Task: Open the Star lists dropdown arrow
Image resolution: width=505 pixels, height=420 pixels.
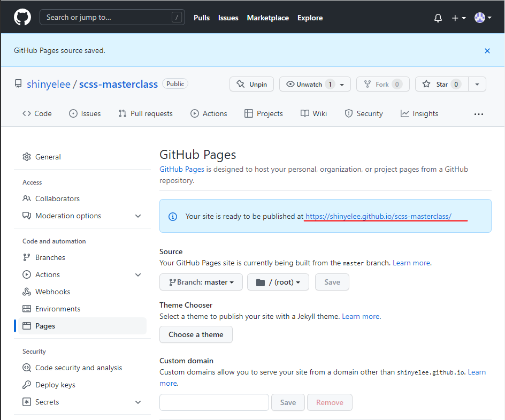Action: [x=477, y=84]
